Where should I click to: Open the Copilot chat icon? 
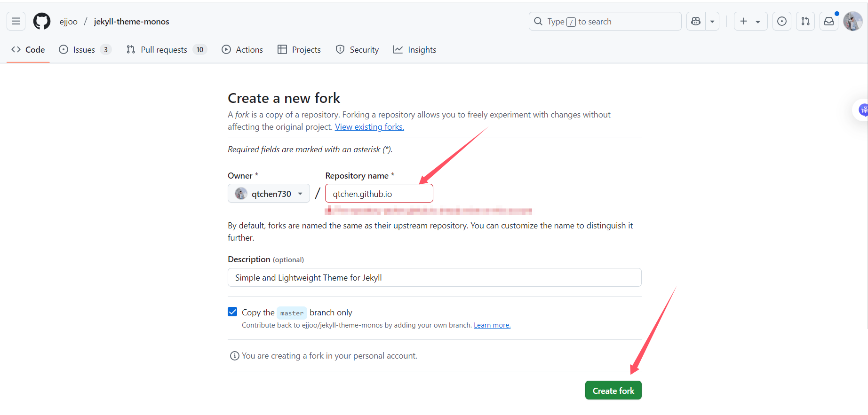coord(696,21)
